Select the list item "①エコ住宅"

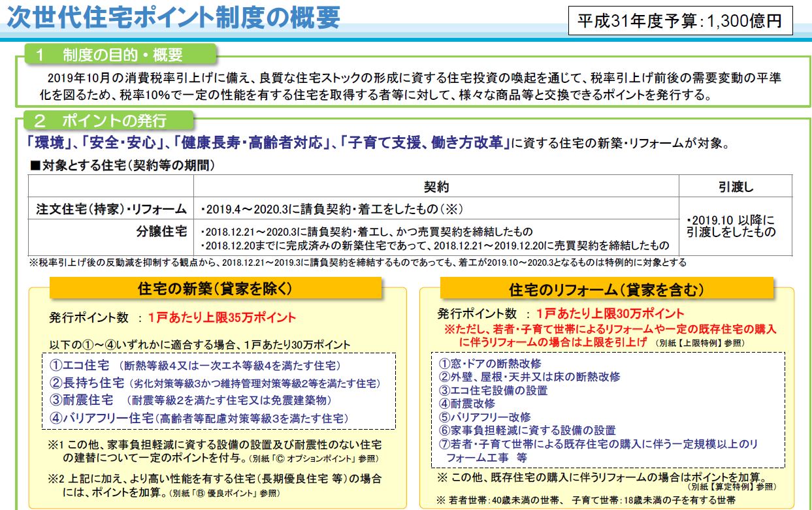click(196, 366)
